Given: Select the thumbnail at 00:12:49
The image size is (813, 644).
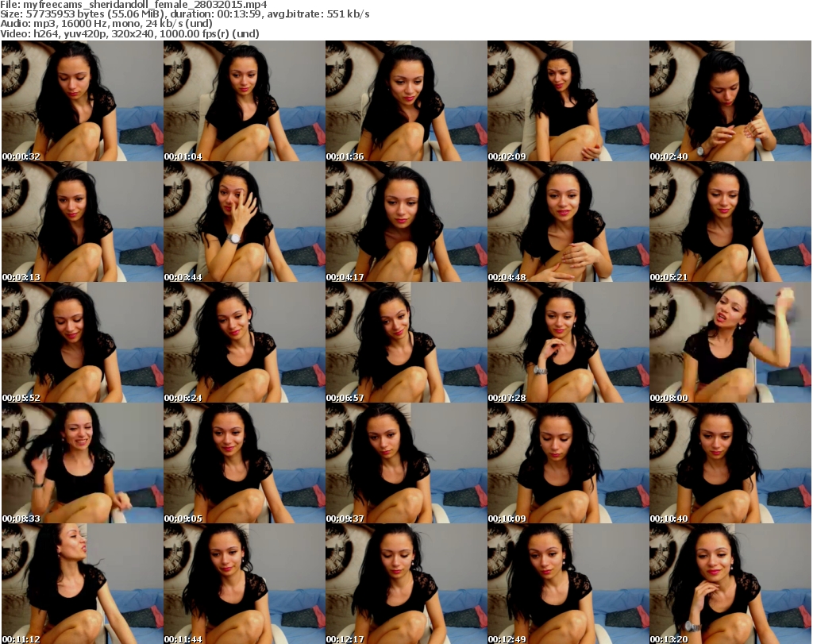Looking at the screenshot, I should coord(568,584).
